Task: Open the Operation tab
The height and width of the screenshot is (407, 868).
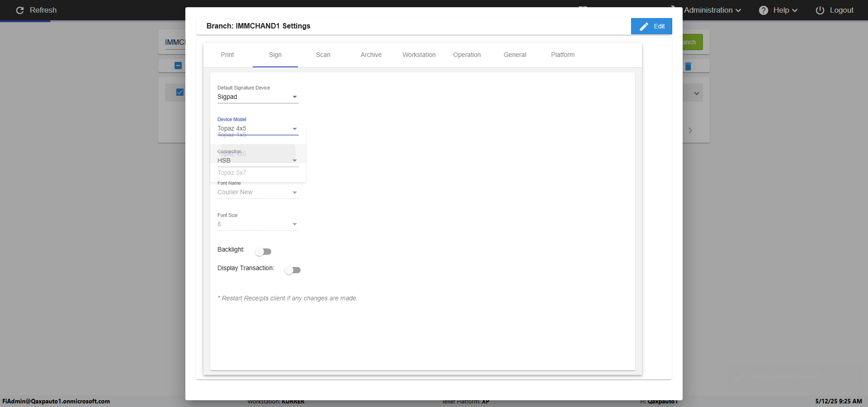Action: 467,55
